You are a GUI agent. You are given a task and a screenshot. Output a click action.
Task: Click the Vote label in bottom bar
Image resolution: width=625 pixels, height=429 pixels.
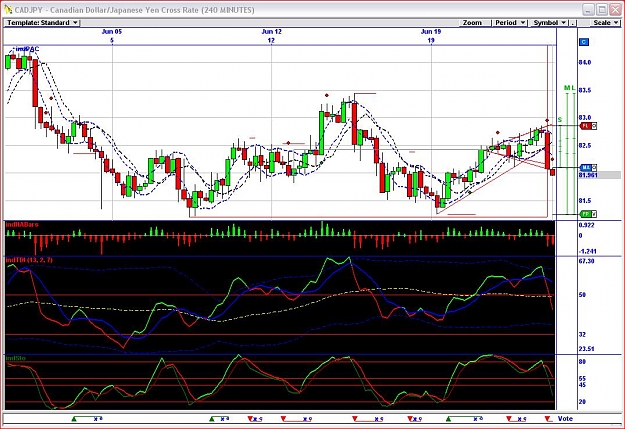point(565,419)
